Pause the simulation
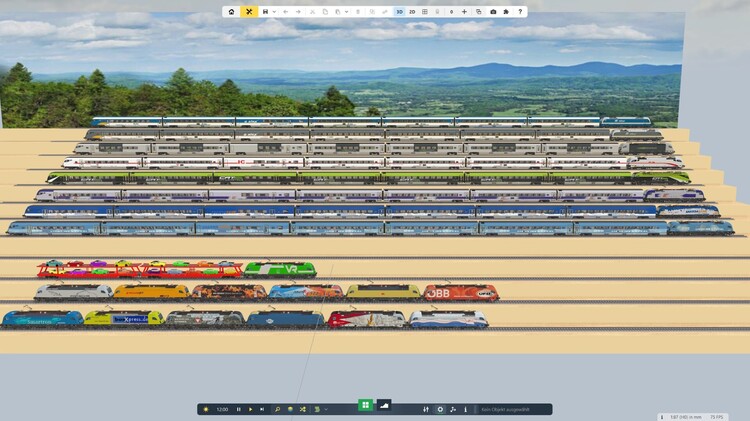This screenshot has height=421, width=750. [x=239, y=410]
